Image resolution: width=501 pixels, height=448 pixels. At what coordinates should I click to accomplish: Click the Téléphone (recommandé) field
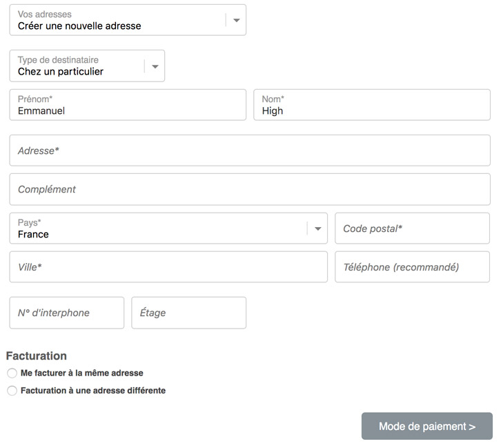coord(412,267)
